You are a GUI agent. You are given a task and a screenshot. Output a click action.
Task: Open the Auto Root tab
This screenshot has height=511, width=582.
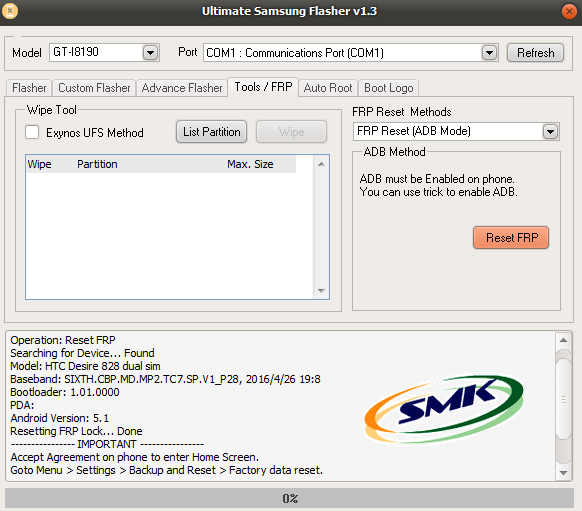coord(328,88)
